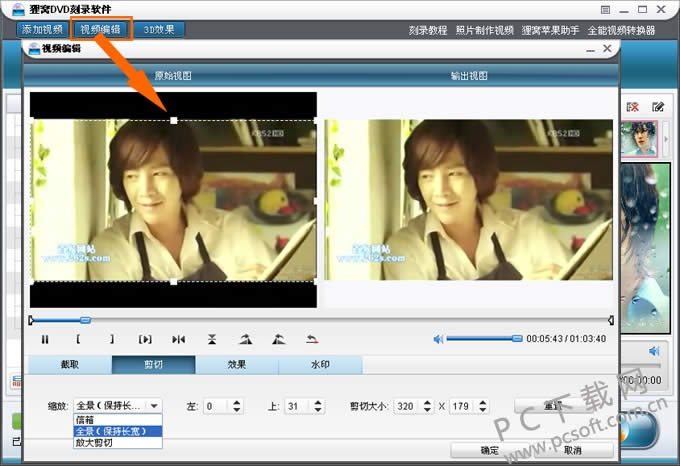This screenshot has width=680, height=466.
Task: Increase the crop width value
Action: tap(427, 403)
